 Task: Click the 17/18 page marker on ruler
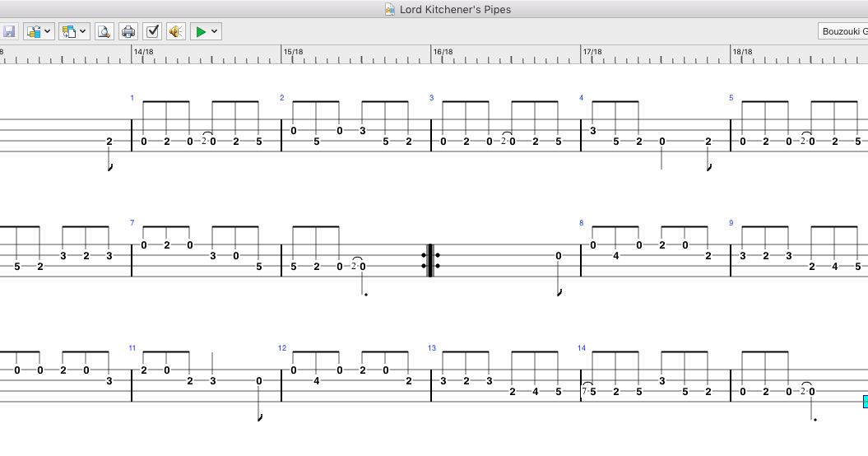coord(592,52)
